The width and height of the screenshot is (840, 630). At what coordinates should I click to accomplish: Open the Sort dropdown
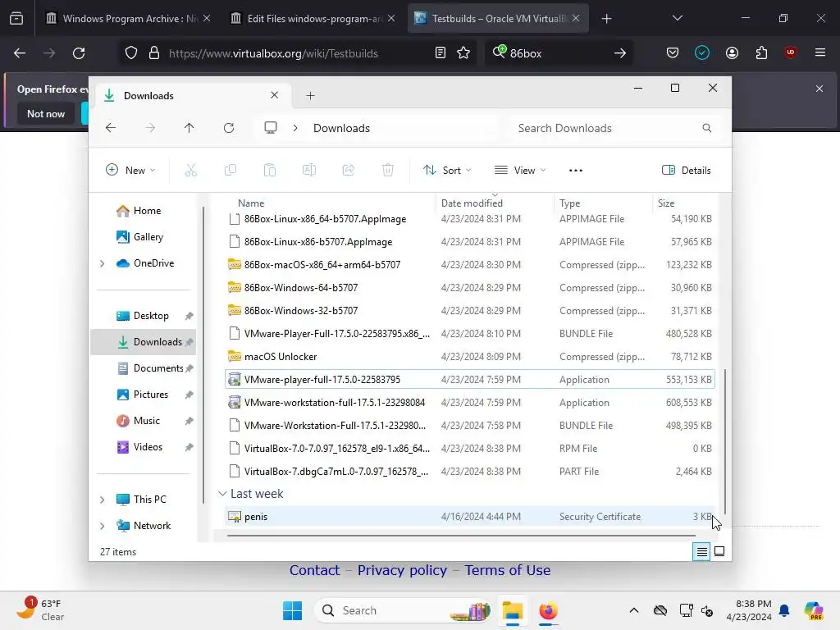tap(447, 171)
